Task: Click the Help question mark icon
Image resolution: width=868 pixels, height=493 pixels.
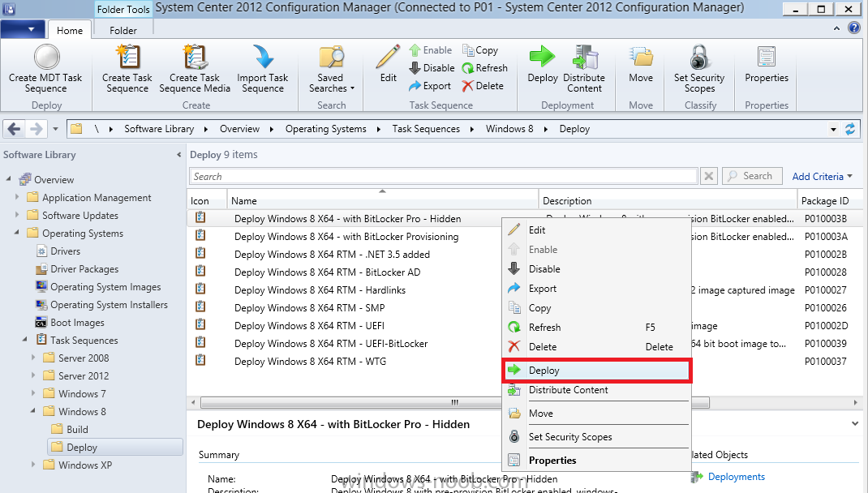Action: click(854, 28)
